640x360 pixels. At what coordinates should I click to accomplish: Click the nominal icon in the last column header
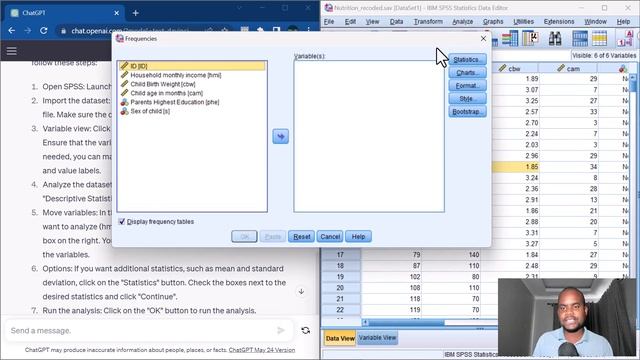[623, 69]
